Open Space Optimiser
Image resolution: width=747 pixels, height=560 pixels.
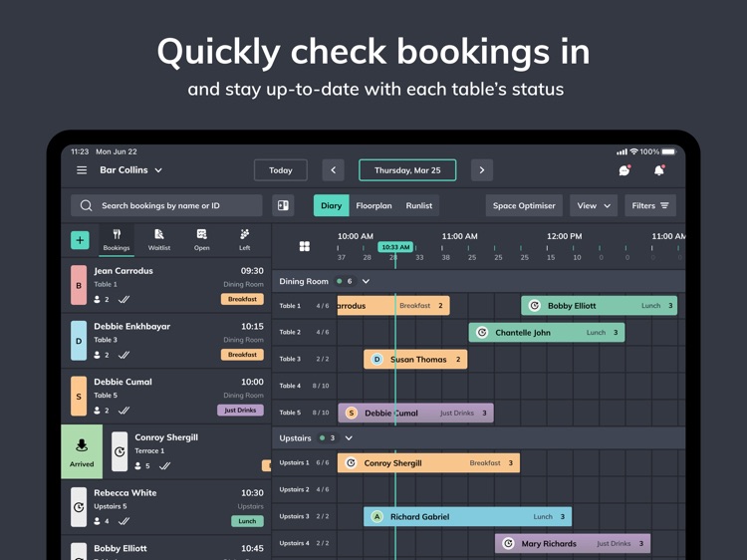tap(524, 205)
